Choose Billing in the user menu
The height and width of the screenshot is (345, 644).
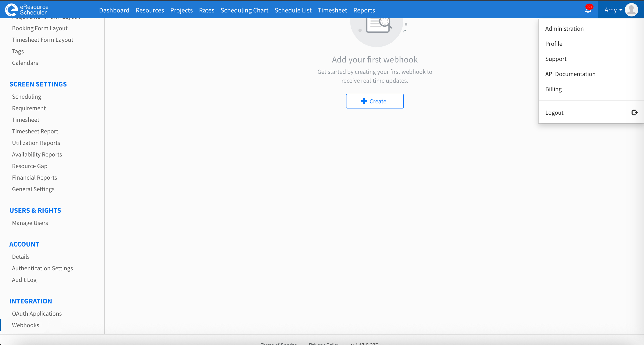553,89
